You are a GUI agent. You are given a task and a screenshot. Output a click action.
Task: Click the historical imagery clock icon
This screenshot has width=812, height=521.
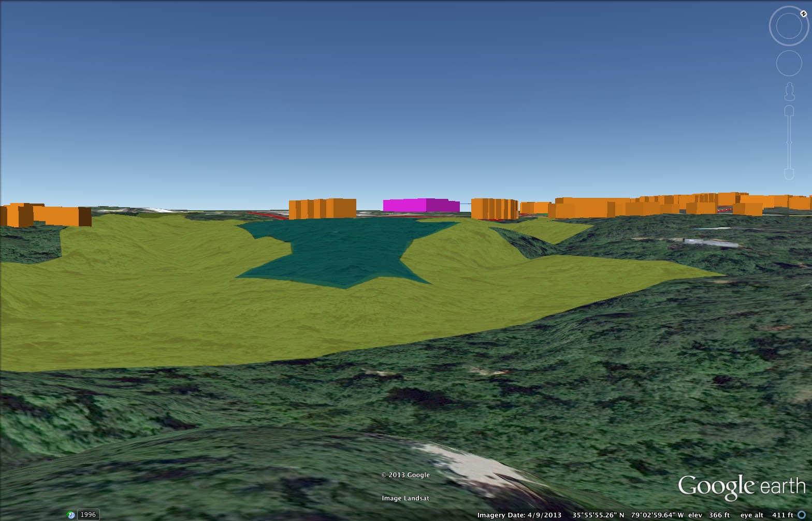click(71, 515)
